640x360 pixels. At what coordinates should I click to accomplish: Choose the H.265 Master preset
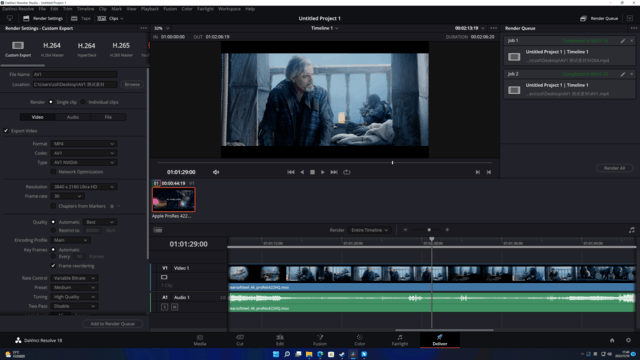(121, 48)
